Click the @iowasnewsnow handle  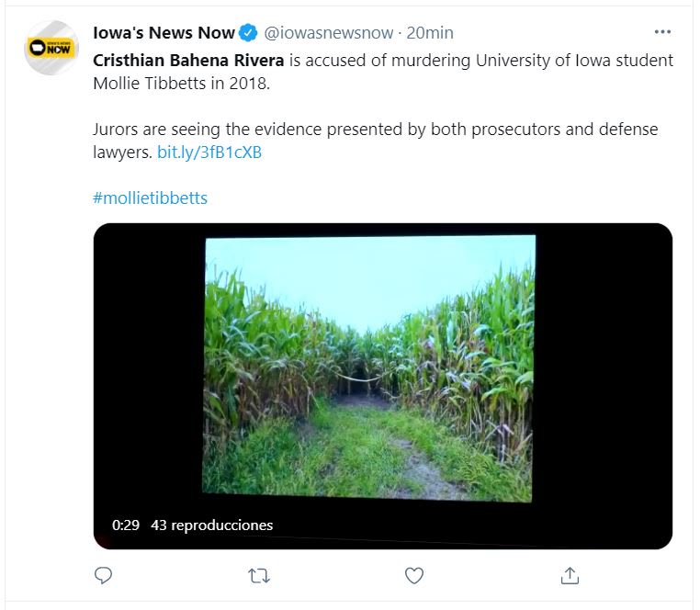(328, 33)
